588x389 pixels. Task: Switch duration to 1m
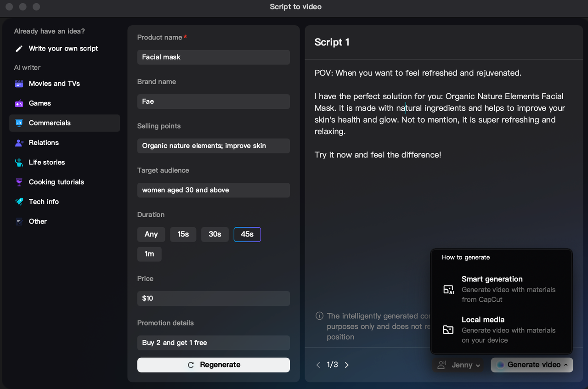(x=149, y=254)
